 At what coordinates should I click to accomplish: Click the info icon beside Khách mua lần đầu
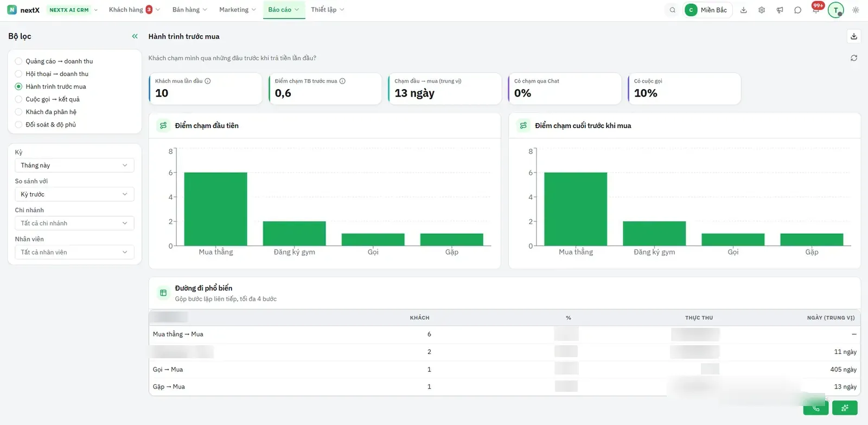208,81
